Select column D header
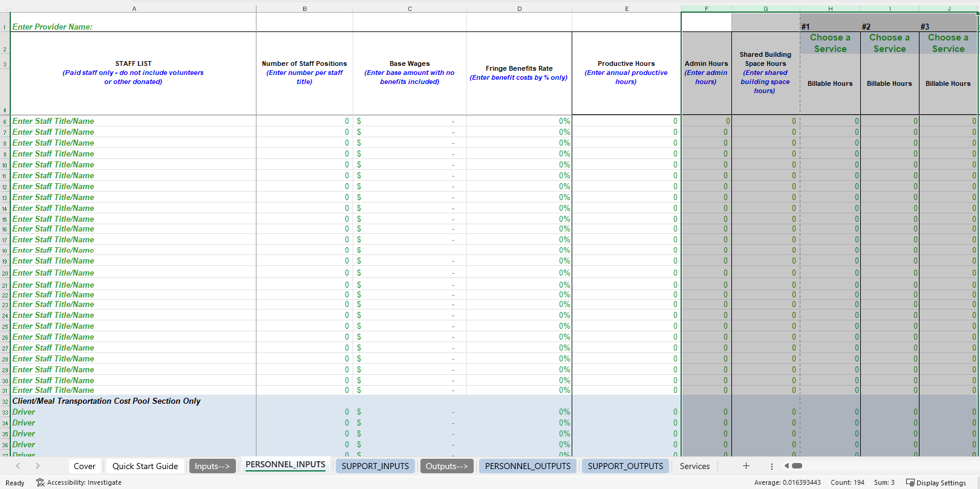980x489 pixels. click(519, 8)
